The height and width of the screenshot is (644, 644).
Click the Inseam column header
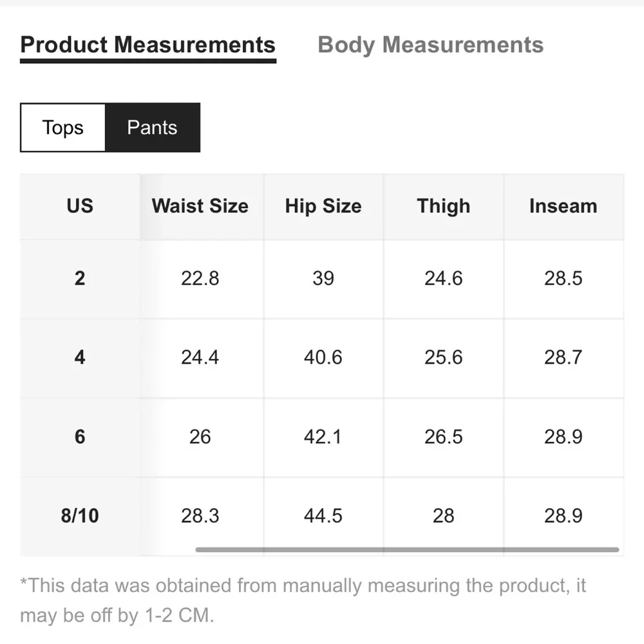click(563, 206)
